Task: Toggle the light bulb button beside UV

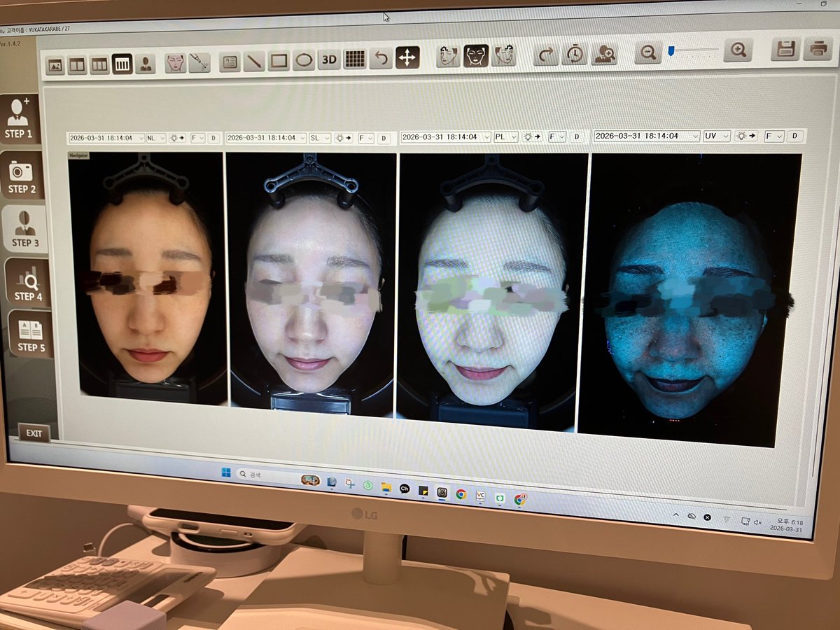Action: (x=746, y=136)
